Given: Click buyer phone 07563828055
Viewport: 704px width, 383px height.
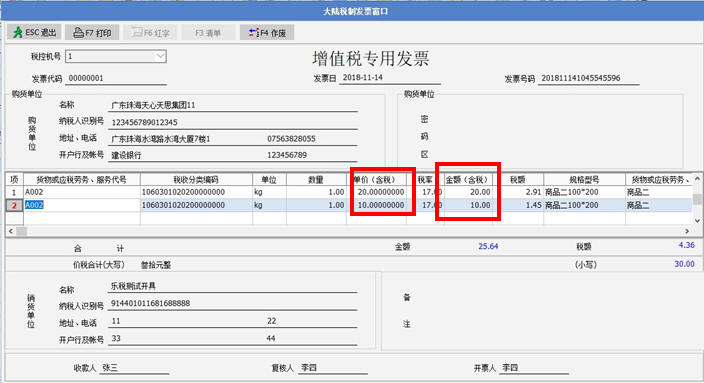Looking at the screenshot, I should (291, 139).
